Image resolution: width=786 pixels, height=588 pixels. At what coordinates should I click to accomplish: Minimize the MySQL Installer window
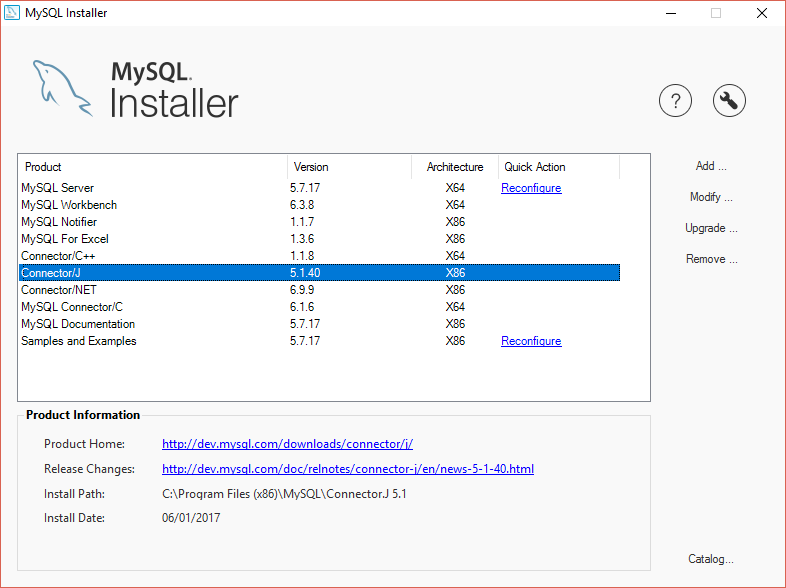671,13
